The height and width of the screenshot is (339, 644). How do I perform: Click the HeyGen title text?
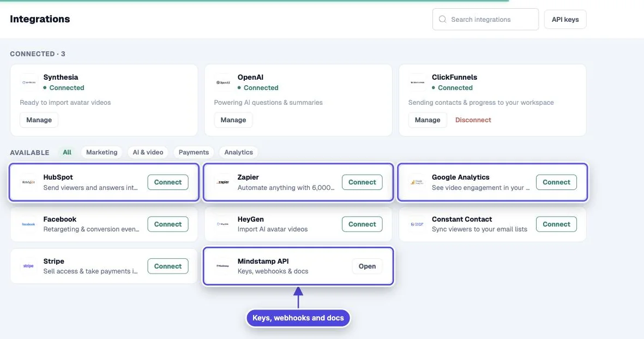coord(250,219)
